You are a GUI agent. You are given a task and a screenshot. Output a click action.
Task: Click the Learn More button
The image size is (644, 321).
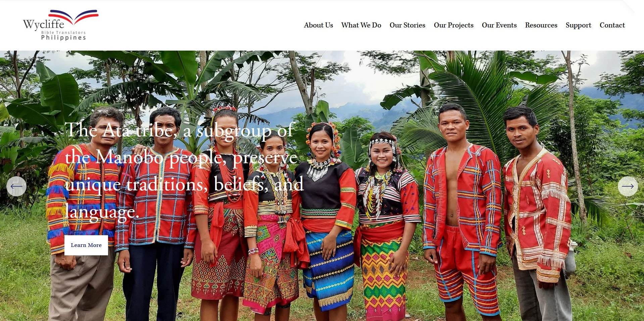pyautogui.click(x=86, y=245)
